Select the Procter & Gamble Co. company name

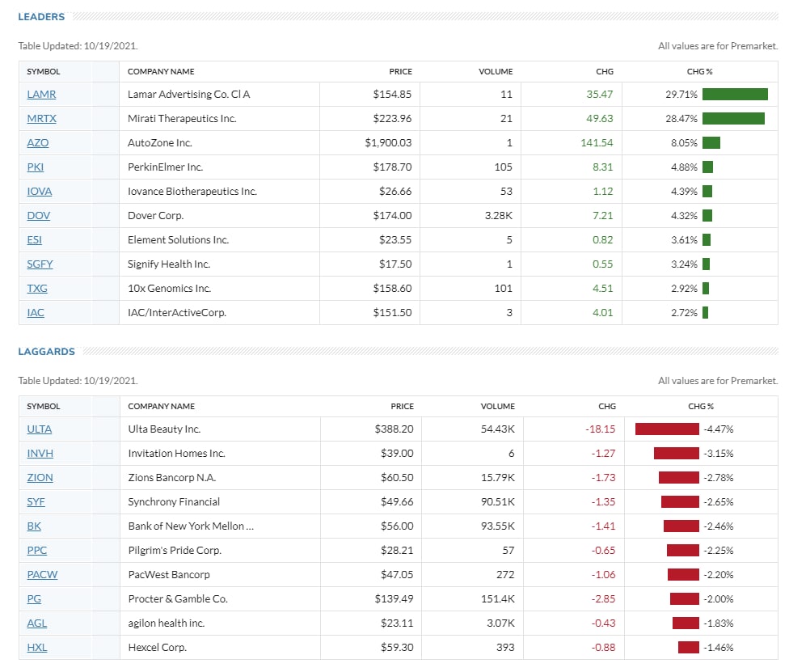pos(178,599)
